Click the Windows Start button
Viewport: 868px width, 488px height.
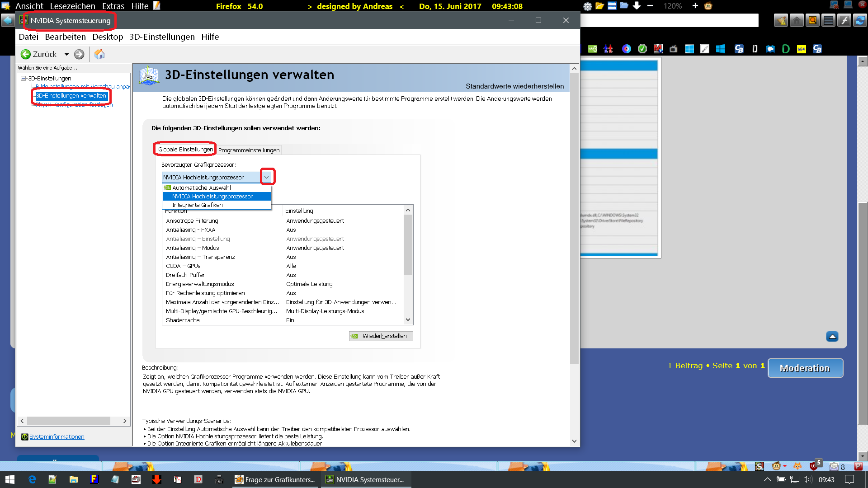[x=10, y=479]
